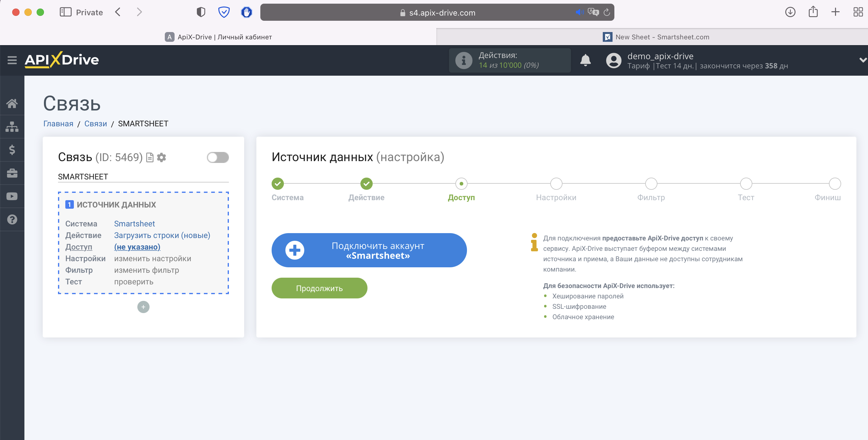
Task: Click the demo_apix-drive username
Action: (660, 56)
